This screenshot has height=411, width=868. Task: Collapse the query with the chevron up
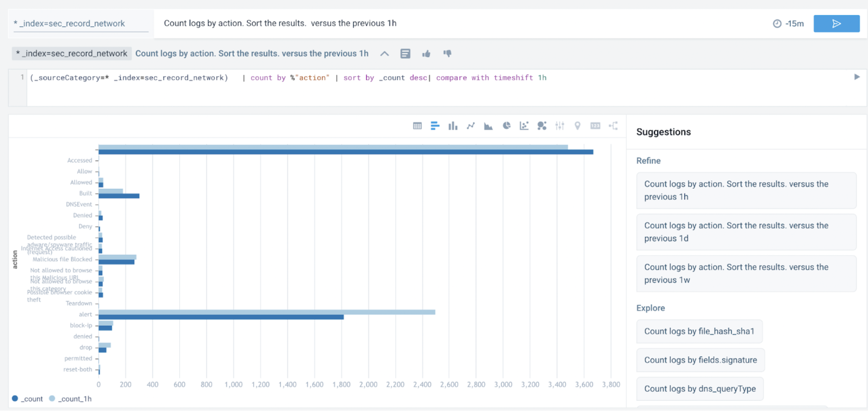[384, 54]
